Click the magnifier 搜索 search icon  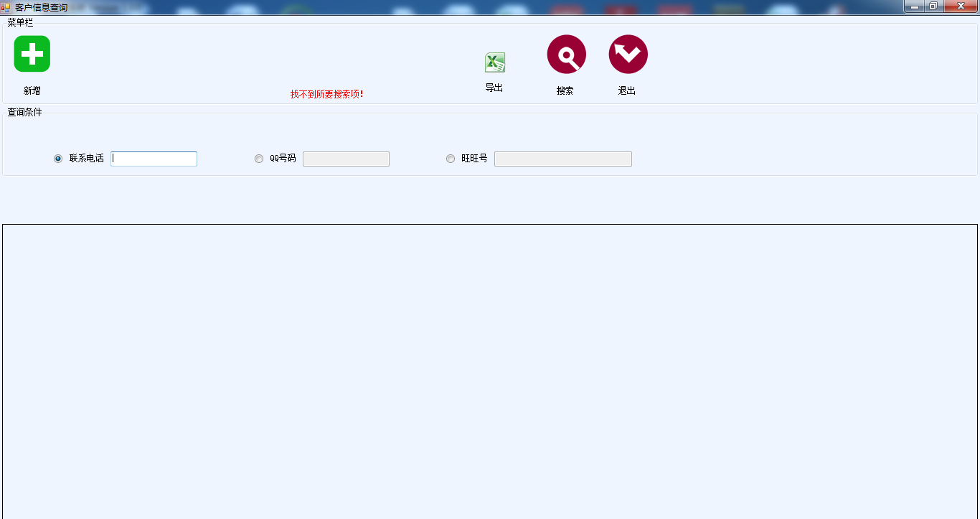point(567,55)
